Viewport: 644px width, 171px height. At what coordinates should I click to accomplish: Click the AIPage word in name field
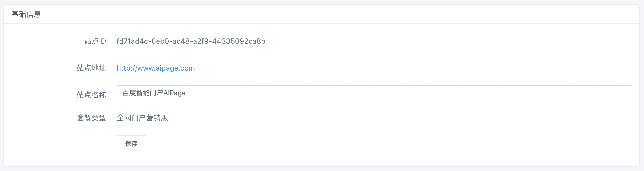(174, 93)
